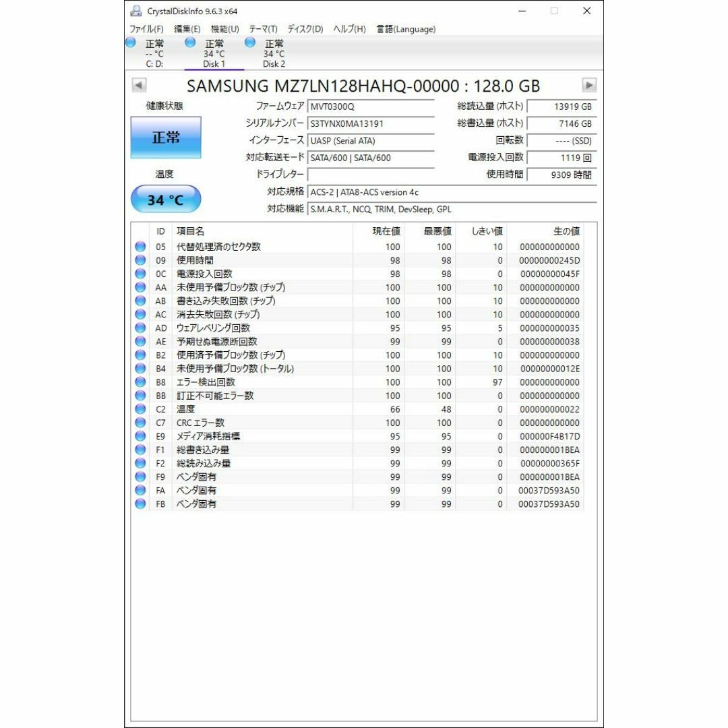728x728 pixels.
Task: Click status icon of attribute 0C row
Action: coord(140,274)
